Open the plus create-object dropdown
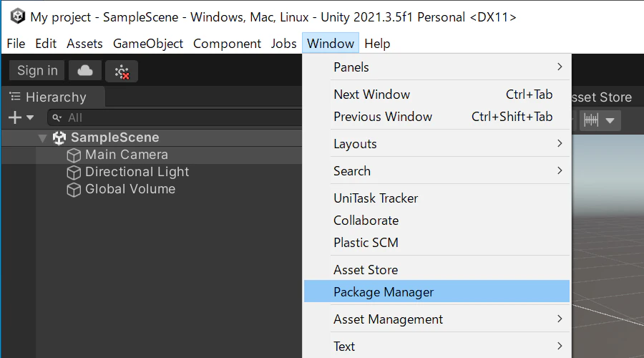This screenshot has width=644, height=358. [x=21, y=117]
